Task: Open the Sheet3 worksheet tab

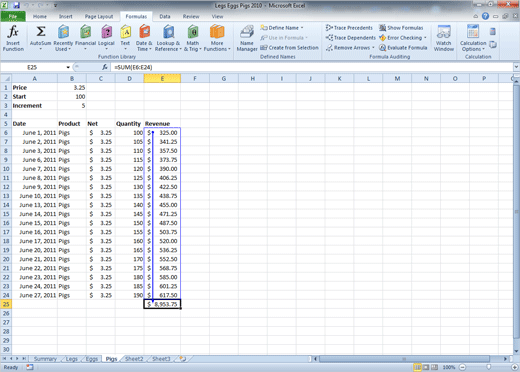Action: coord(161,359)
